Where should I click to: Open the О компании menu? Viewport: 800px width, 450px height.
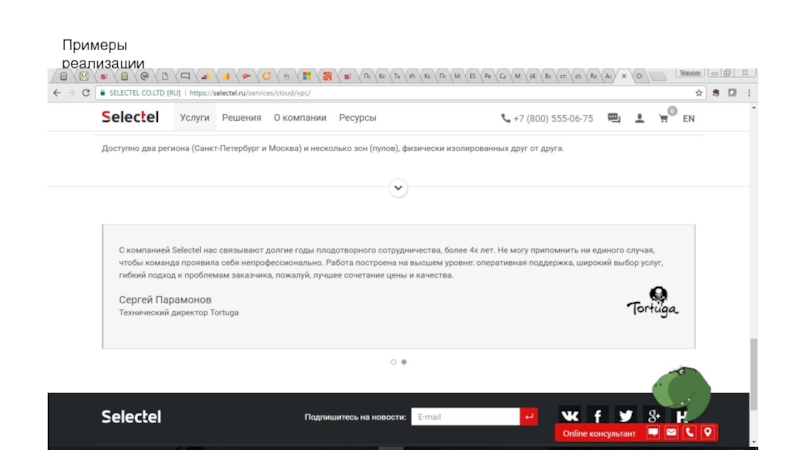(x=300, y=117)
